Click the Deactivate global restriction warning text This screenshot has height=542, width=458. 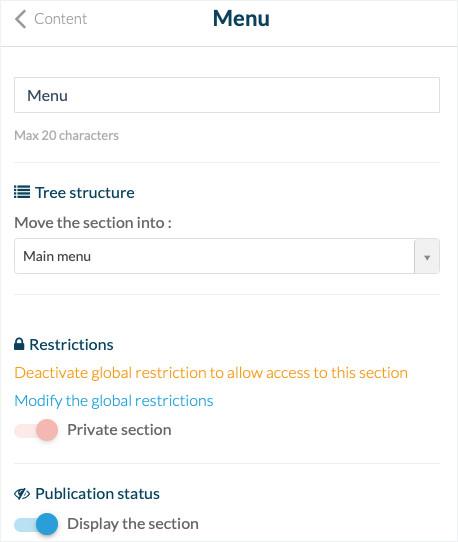click(x=211, y=373)
